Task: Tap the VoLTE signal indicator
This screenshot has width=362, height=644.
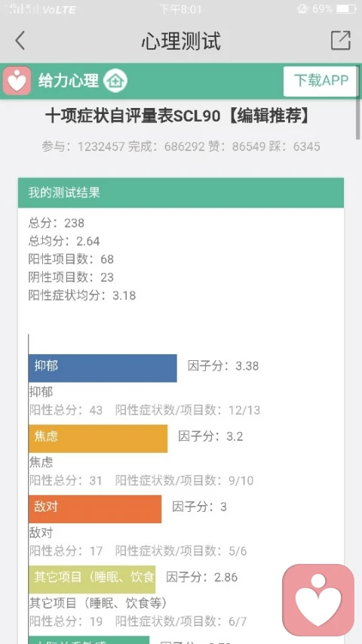Action: (59, 10)
